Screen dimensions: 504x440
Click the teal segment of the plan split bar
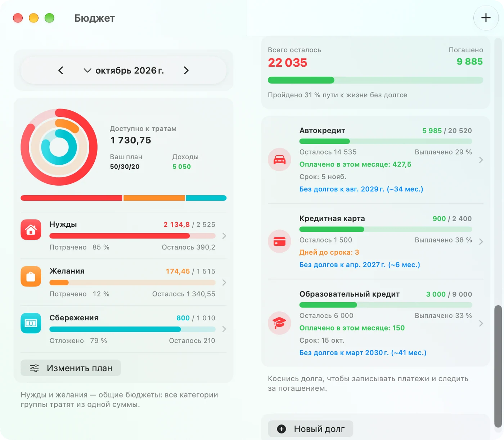click(206, 198)
